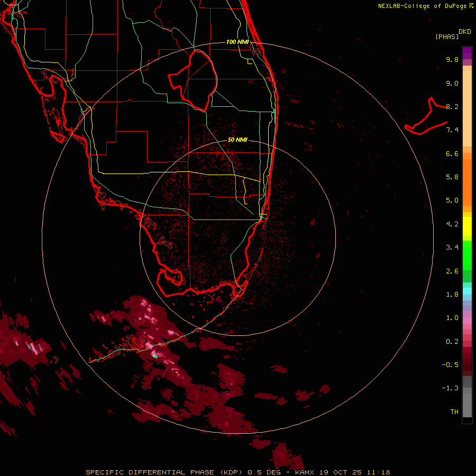Click the KAMX 19 OCT 25 11:18 timestamp
This screenshot has width=476, height=476.
(x=342, y=472)
